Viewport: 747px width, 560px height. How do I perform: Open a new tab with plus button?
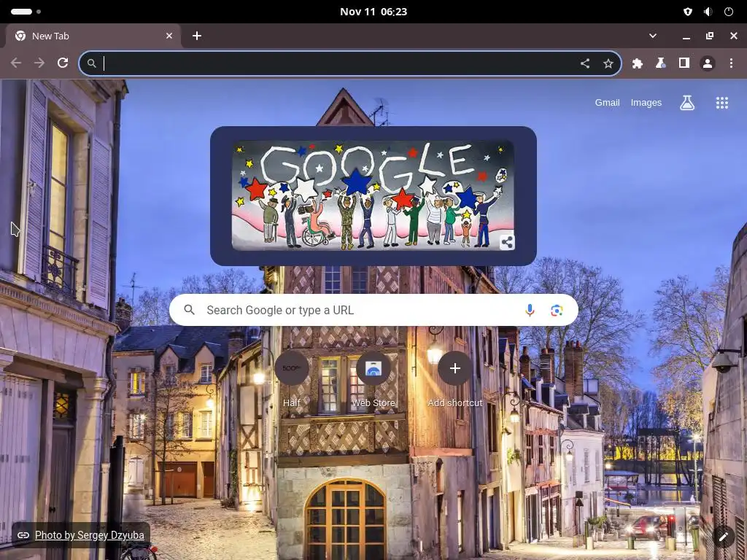tap(197, 36)
